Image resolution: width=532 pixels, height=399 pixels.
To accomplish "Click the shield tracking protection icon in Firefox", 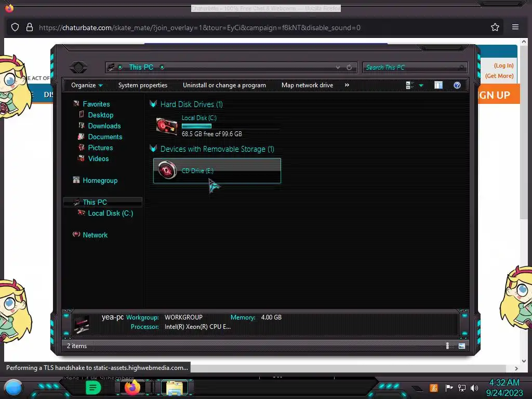I will pos(15,27).
